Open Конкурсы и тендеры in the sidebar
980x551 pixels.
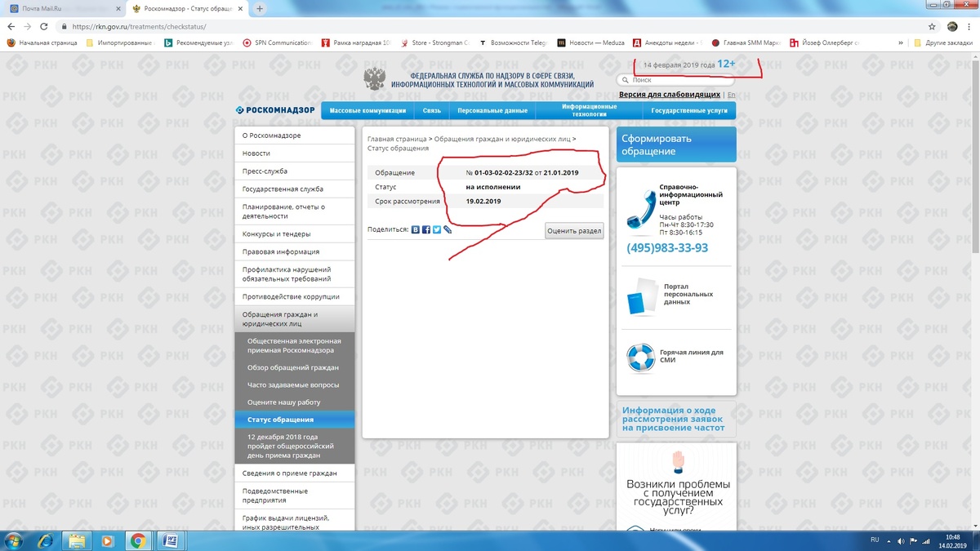(294, 233)
